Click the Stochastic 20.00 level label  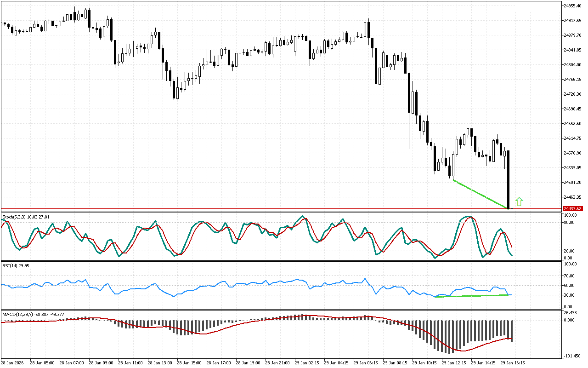[570, 251]
